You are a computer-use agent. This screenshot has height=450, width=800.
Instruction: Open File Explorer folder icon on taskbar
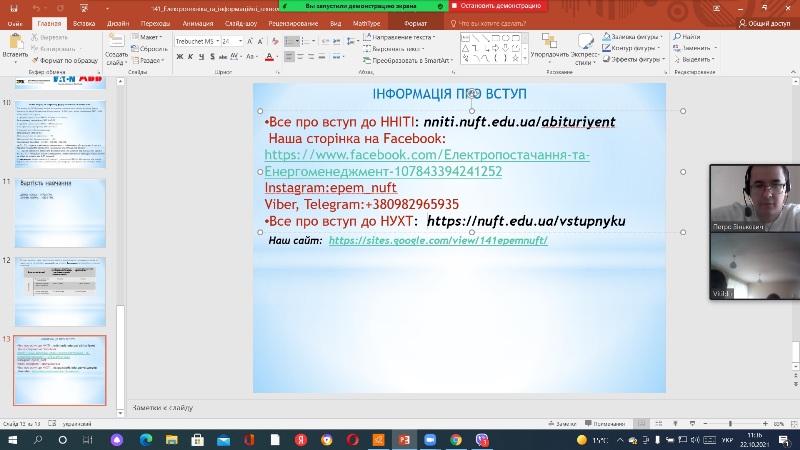[x=171, y=440]
